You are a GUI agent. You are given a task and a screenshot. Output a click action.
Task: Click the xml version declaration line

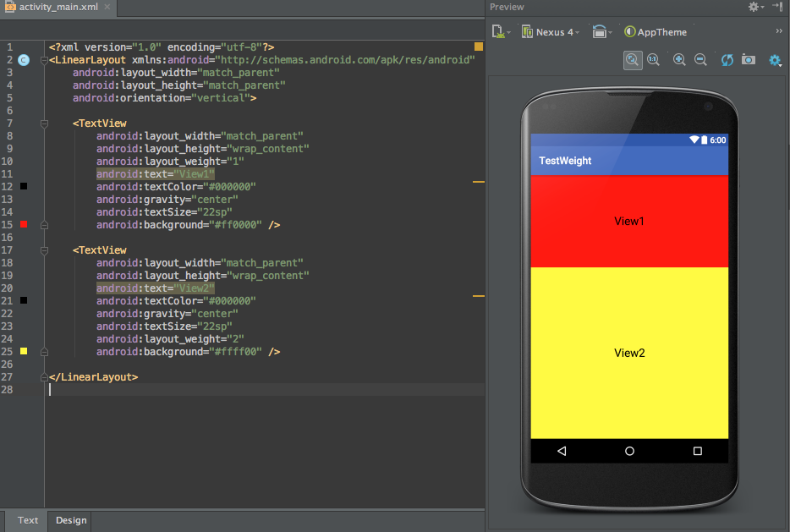point(162,47)
